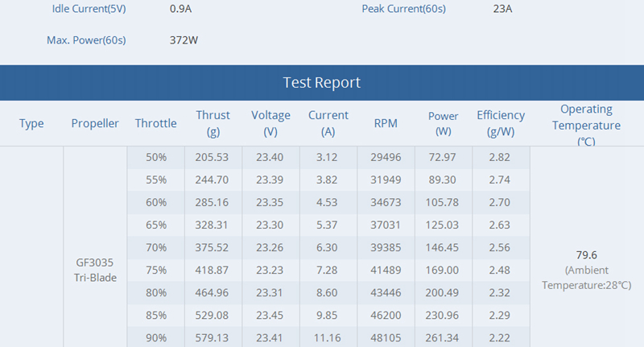Select the power value 261.34
The height and width of the screenshot is (347, 644).
443,337
